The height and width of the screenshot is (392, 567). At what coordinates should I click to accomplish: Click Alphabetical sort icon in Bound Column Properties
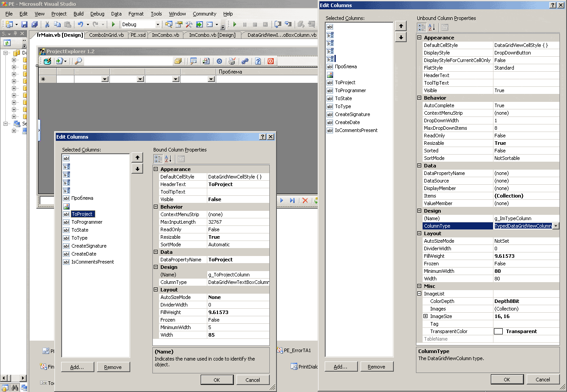pyautogui.click(x=168, y=159)
